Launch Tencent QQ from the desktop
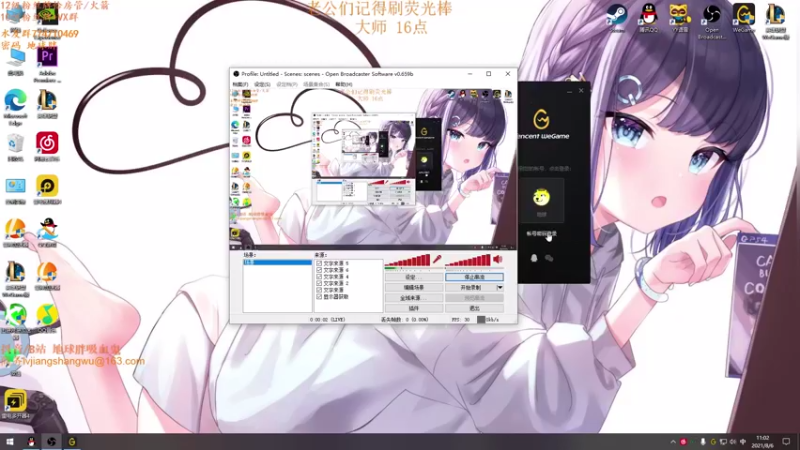The image size is (800, 450). (x=648, y=19)
